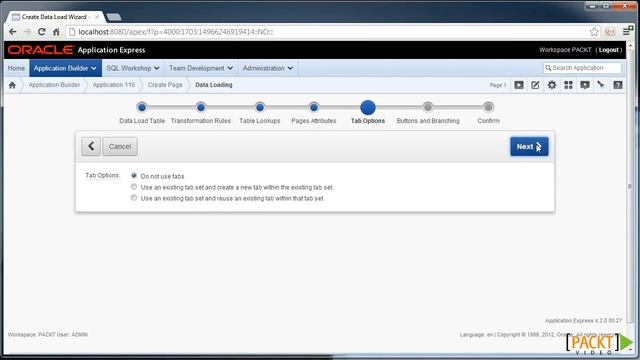Click the browser forward arrow
This screenshot has width=640, height=360.
[x=27, y=31]
